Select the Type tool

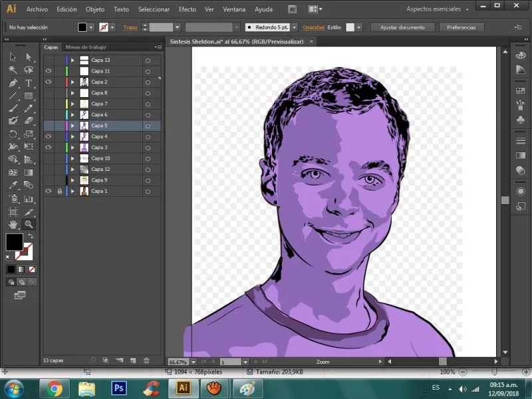(29, 83)
